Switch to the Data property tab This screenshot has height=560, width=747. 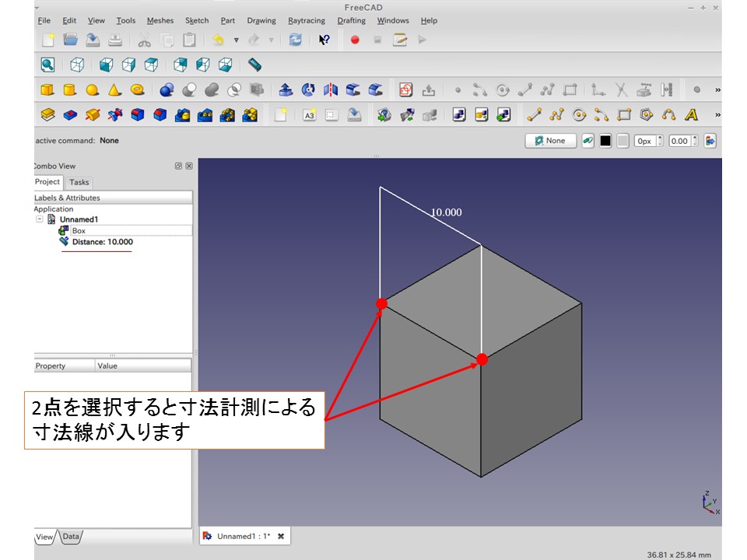point(71,537)
